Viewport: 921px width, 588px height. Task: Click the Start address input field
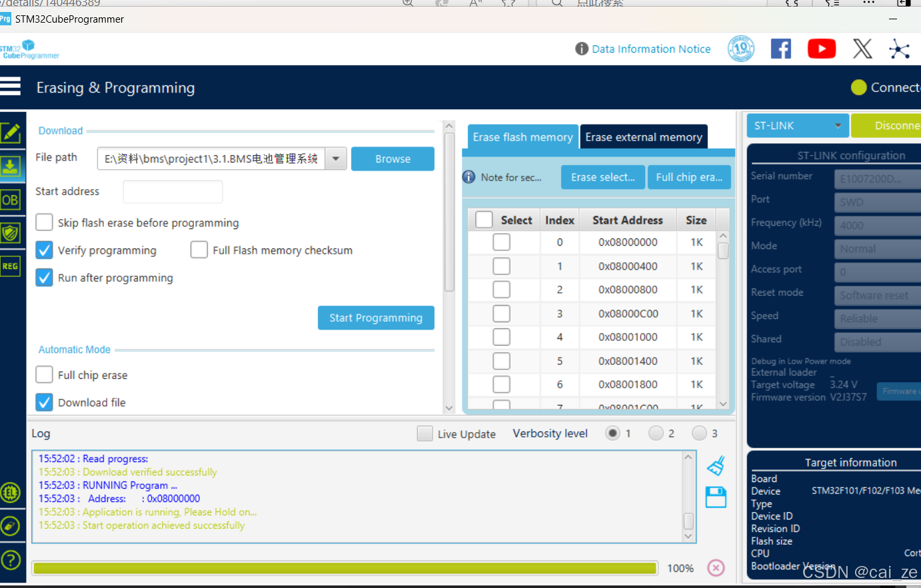tap(173, 192)
